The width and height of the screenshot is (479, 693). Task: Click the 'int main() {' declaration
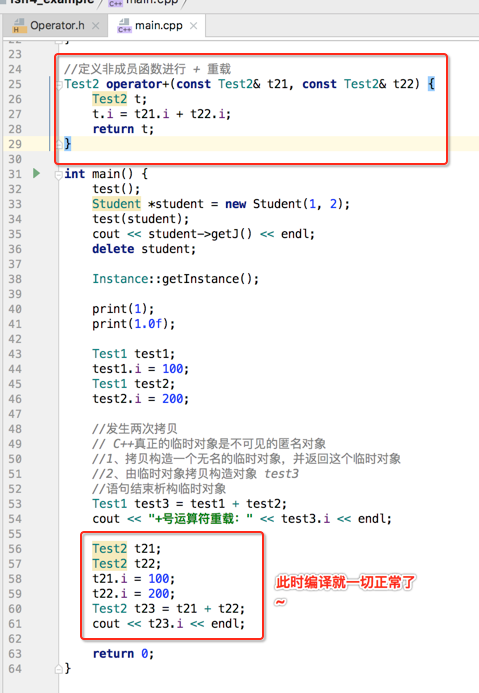point(106,174)
